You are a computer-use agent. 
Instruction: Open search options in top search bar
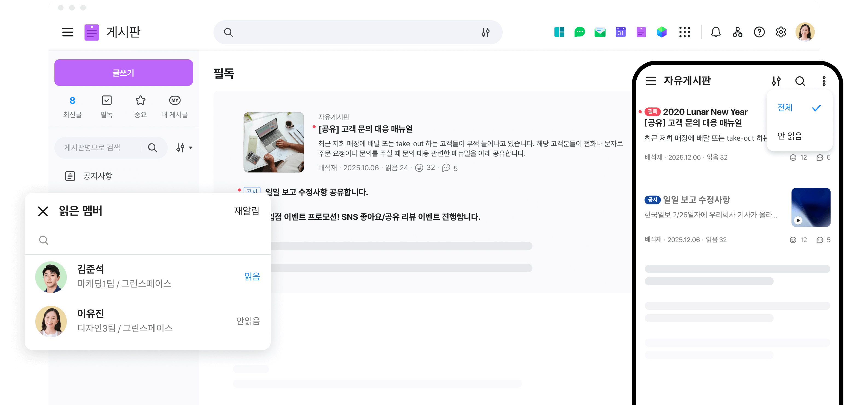[485, 32]
